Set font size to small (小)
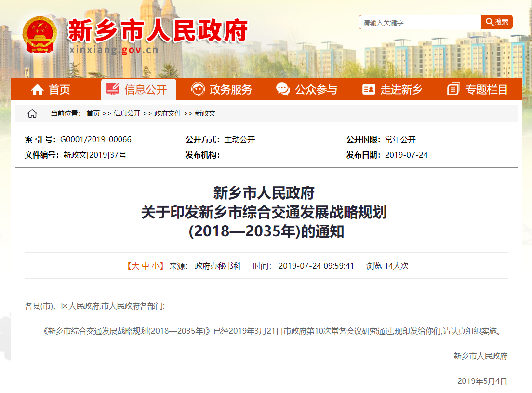Viewport: 532px width, 393px height. click(x=155, y=266)
